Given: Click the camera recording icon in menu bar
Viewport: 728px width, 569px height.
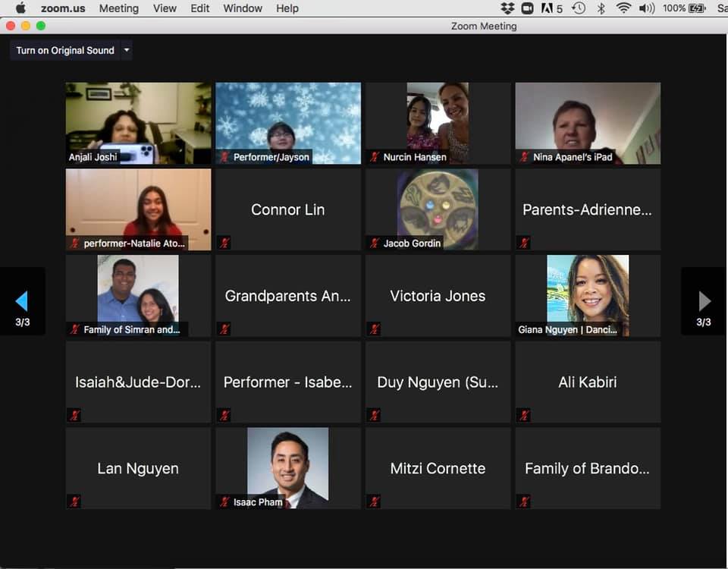Looking at the screenshot, I should pos(528,8).
